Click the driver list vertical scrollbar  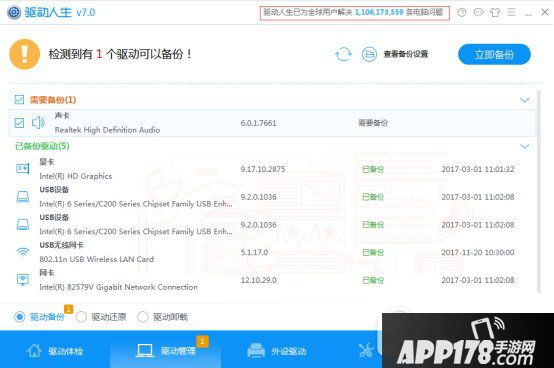(x=539, y=191)
